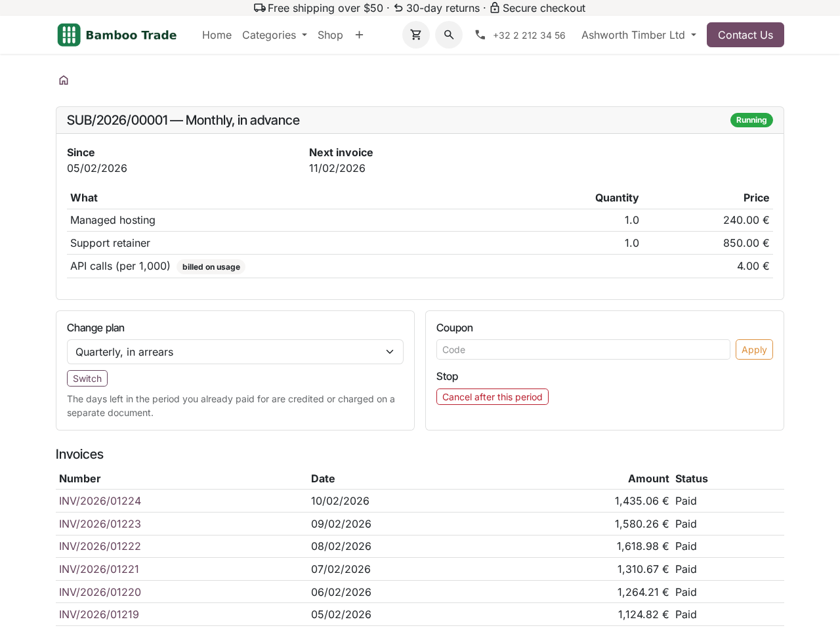840x630 pixels.
Task: Focus the coupon Code field
Action: pos(583,350)
